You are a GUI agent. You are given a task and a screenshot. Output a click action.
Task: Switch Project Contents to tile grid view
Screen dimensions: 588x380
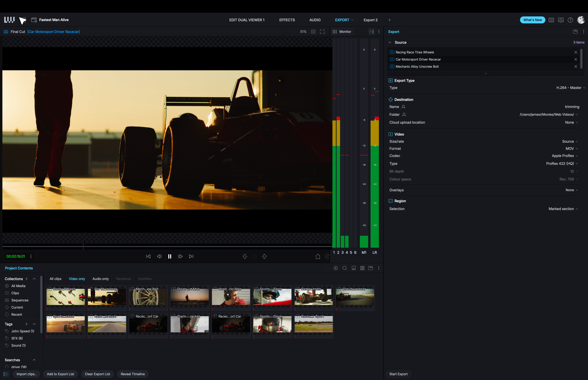pos(362,268)
